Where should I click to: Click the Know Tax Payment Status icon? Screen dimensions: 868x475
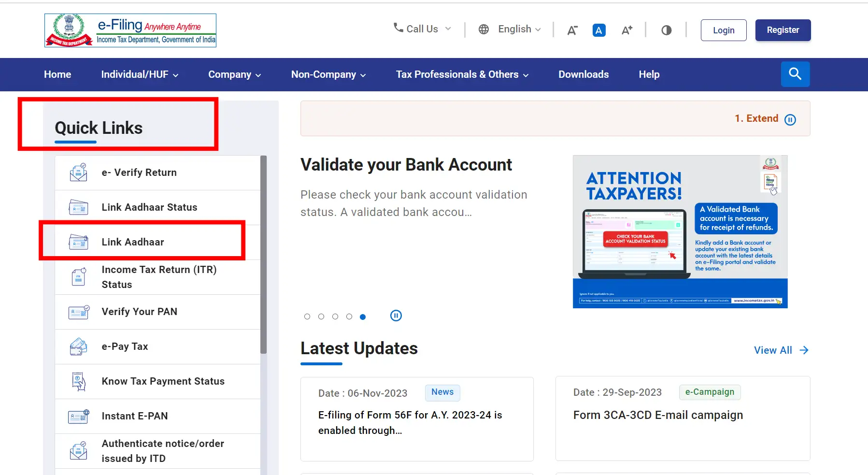pyautogui.click(x=78, y=381)
